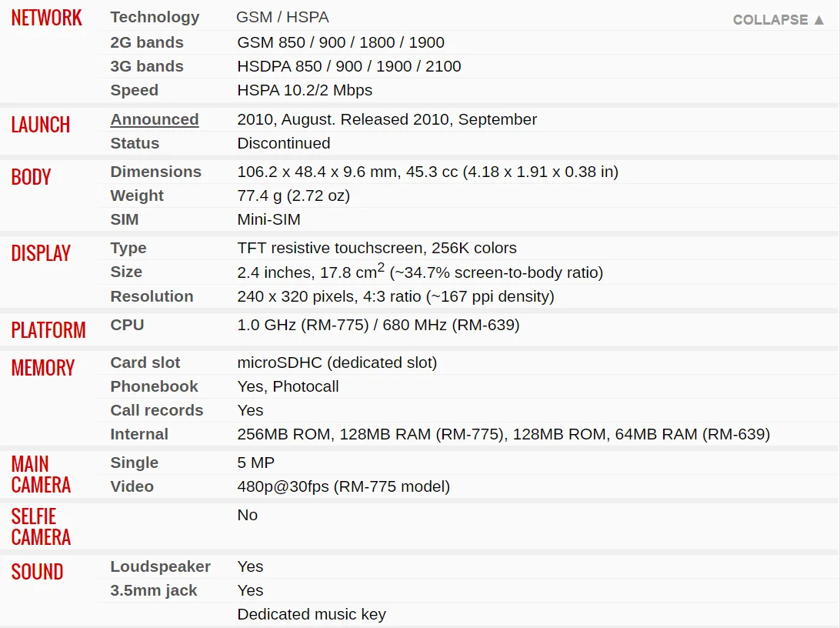Open the Dimensions label link
The image size is (840, 628).
tap(155, 172)
